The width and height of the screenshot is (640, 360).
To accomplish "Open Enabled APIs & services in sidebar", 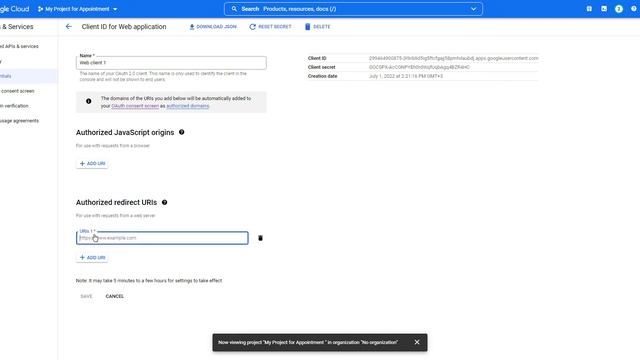I will point(19,47).
